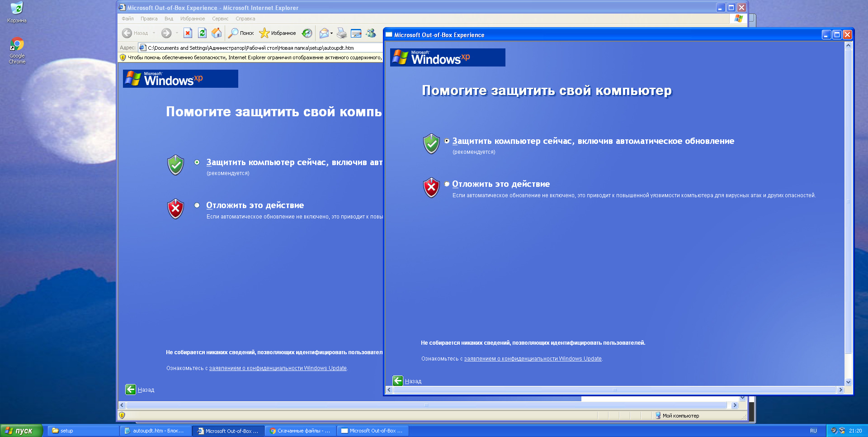868x437 pixels.
Task: Click the 21:20 clock in the system tray
Action: pyautogui.click(x=855, y=431)
